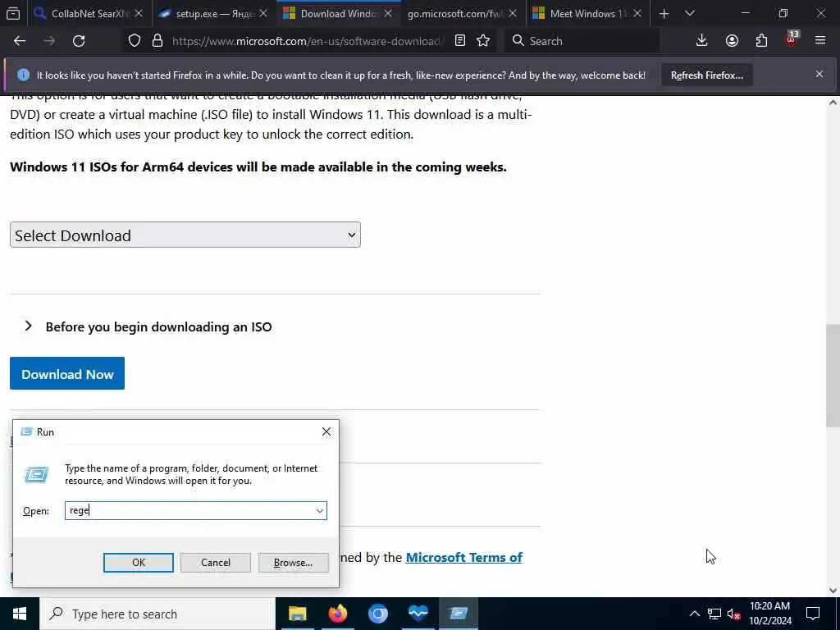Switch to the setup.exe Yandex tab
This screenshot has height=630, width=840.
pos(214,13)
